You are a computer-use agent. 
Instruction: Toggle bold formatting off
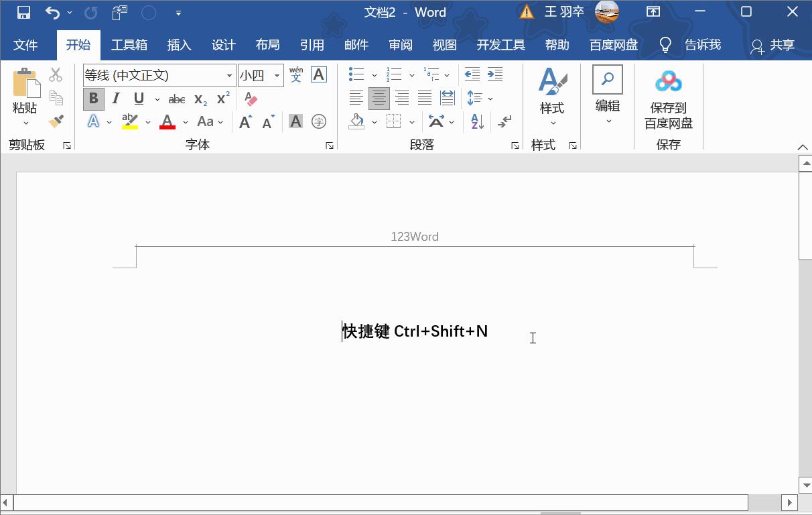(x=93, y=99)
